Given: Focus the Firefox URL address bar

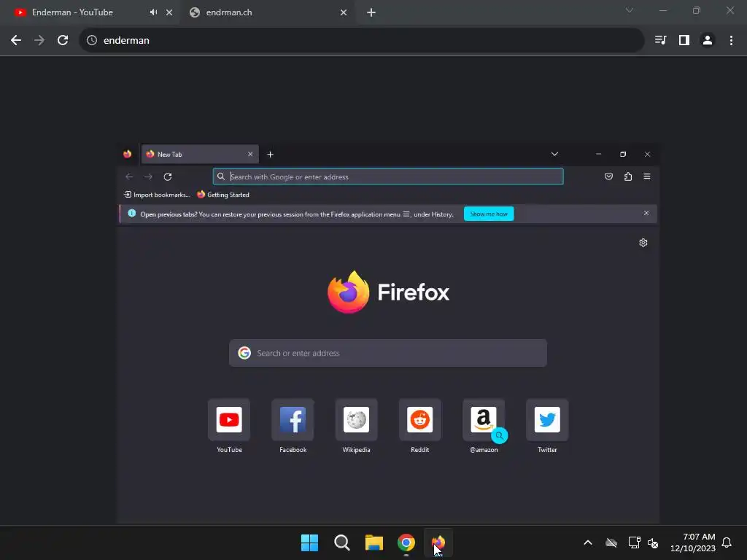Looking at the screenshot, I should (388, 176).
